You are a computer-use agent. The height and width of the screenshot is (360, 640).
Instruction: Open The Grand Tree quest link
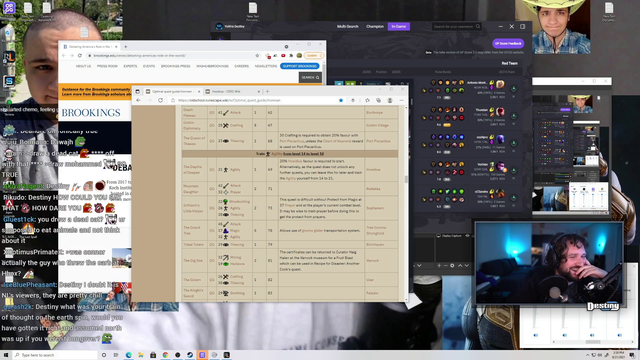coord(191,230)
